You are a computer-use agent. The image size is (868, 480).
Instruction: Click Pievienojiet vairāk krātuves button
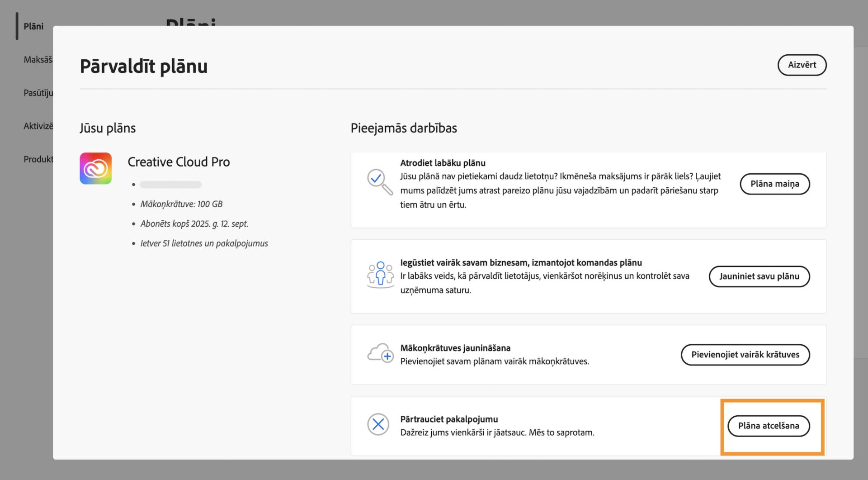pyautogui.click(x=745, y=355)
